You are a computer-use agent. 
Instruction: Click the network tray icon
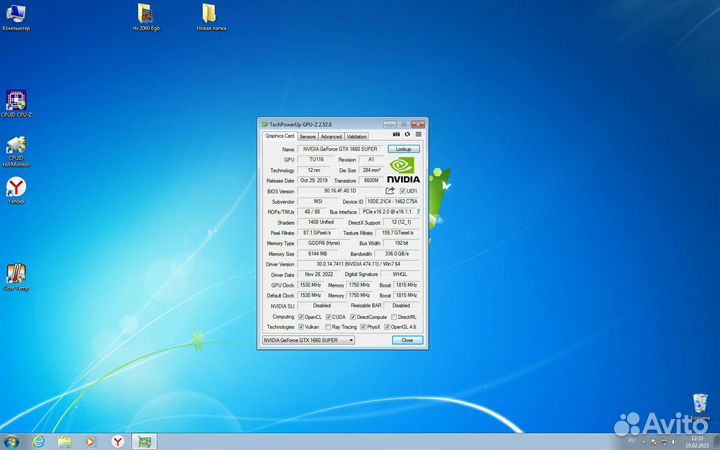coord(664,442)
